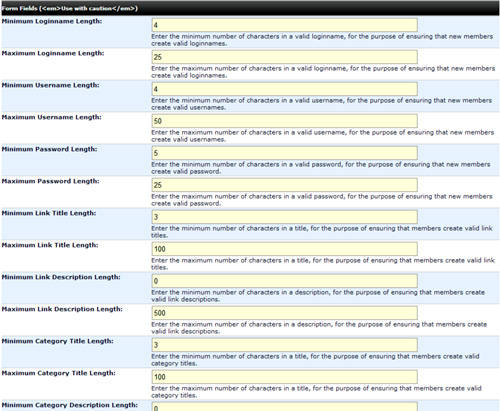Click the Maximum Username Length label
The height and width of the screenshot is (411, 500).
click(52, 117)
